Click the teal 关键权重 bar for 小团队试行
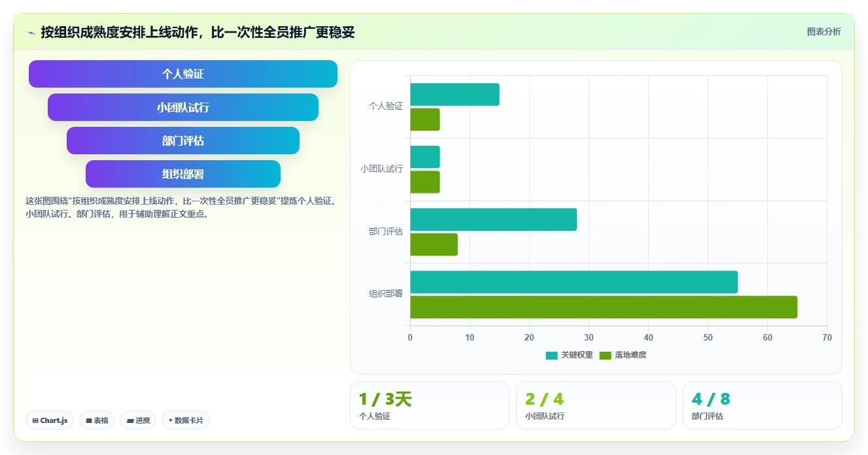The height and width of the screenshot is (455, 868). pos(425,157)
